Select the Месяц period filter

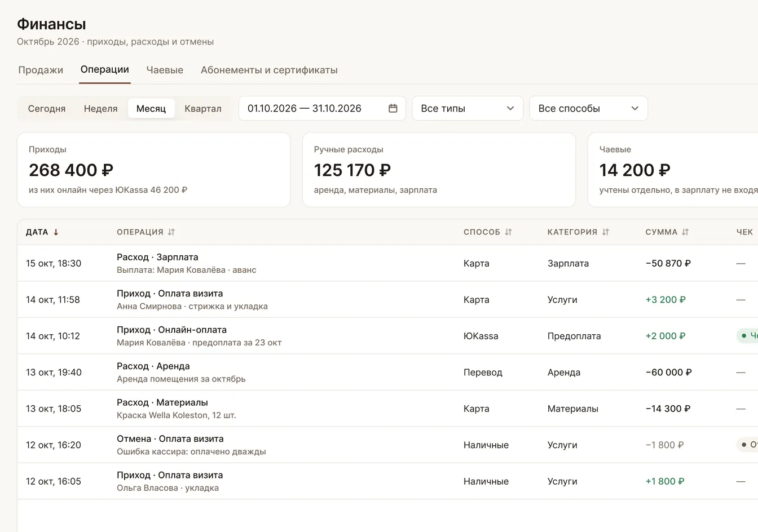coord(151,108)
